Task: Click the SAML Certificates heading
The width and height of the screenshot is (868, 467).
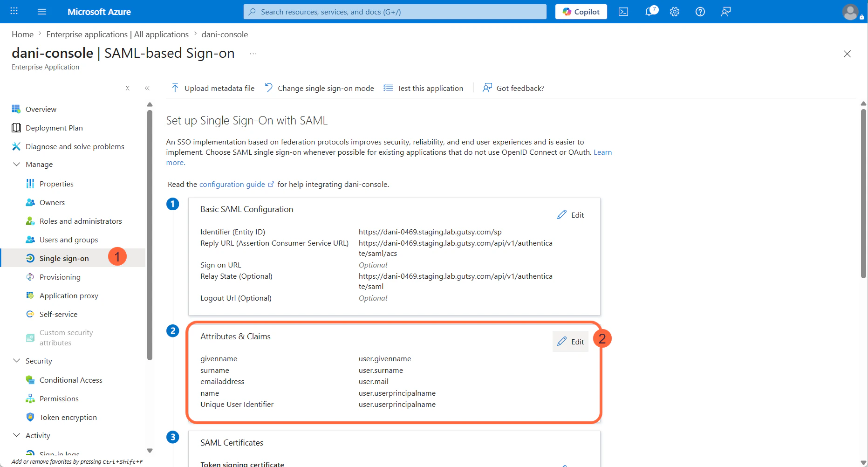Action: (x=232, y=443)
